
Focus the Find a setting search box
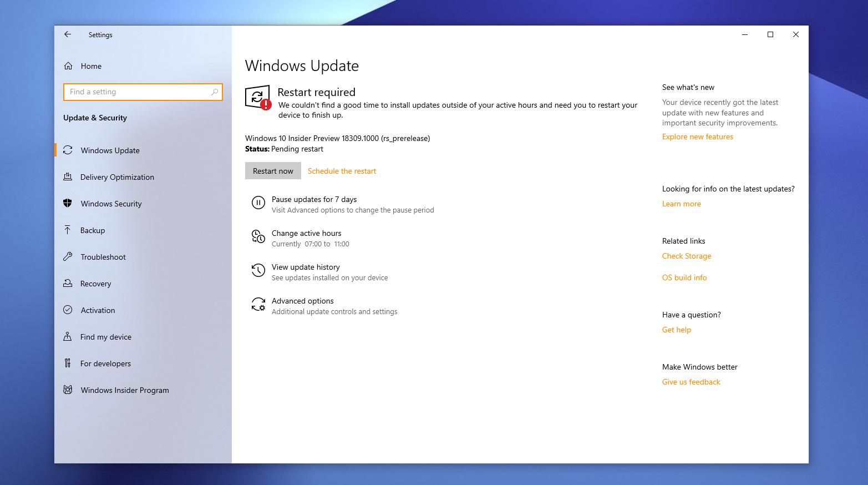coord(143,92)
